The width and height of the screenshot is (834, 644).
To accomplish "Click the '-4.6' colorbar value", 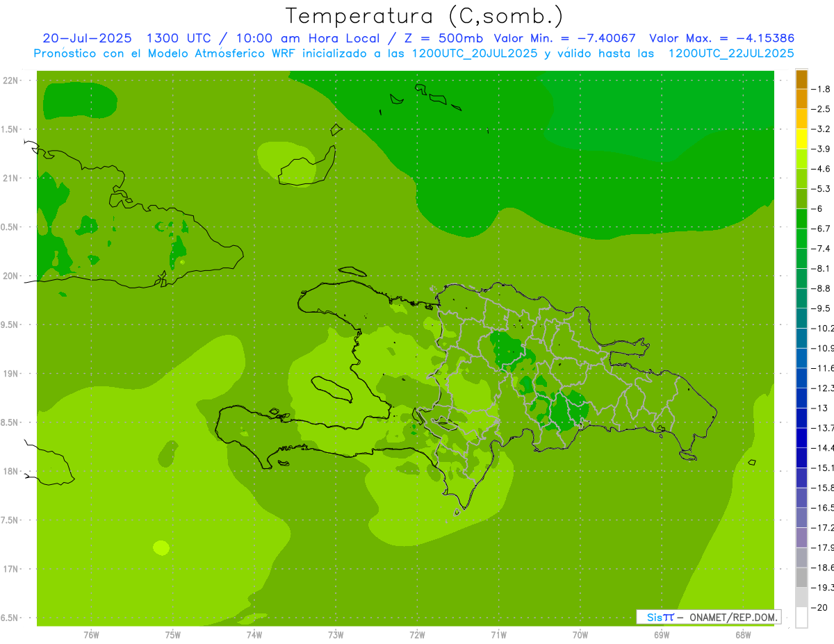I will pos(821,169).
